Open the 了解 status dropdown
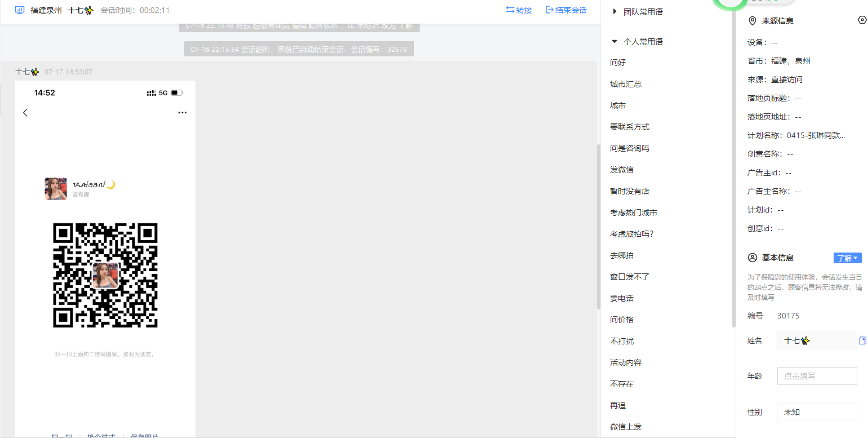The width and height of the screenshot is (868, 438). click(x=848, y=258)
